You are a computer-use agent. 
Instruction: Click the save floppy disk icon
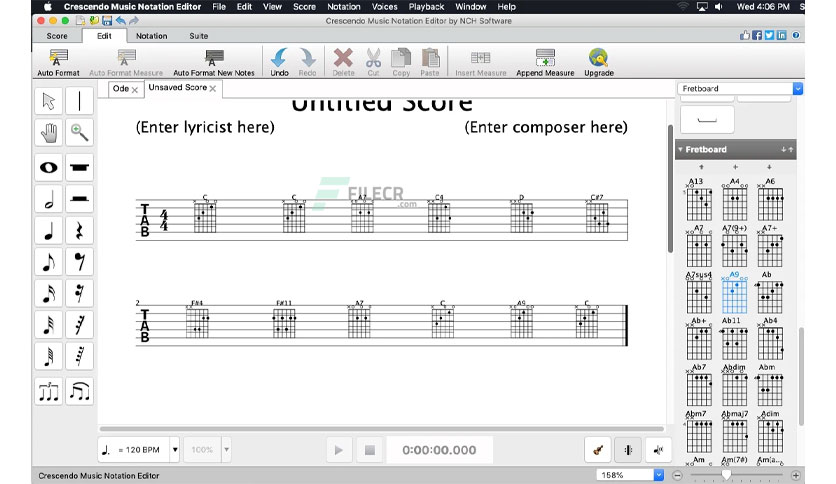point(107,21)
